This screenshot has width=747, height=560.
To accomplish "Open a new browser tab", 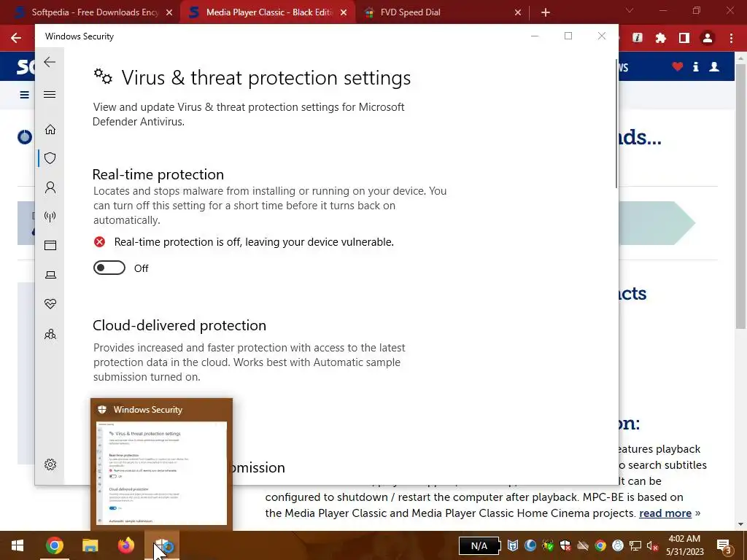I will 546,13.
